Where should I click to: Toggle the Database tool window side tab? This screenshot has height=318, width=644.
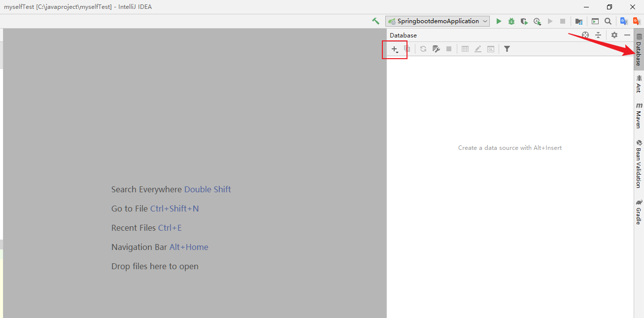(639, 50)
